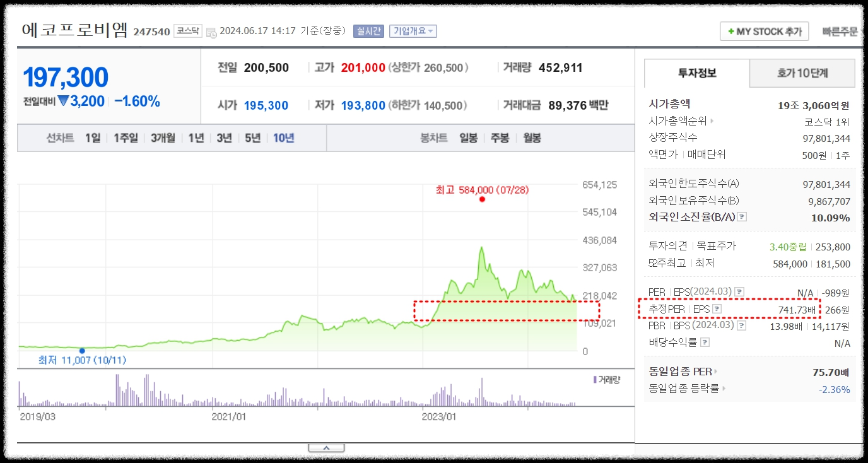Open the 기업개요 dropdown
The height and width of the screenshot is (463, 868).
point(413,31)
